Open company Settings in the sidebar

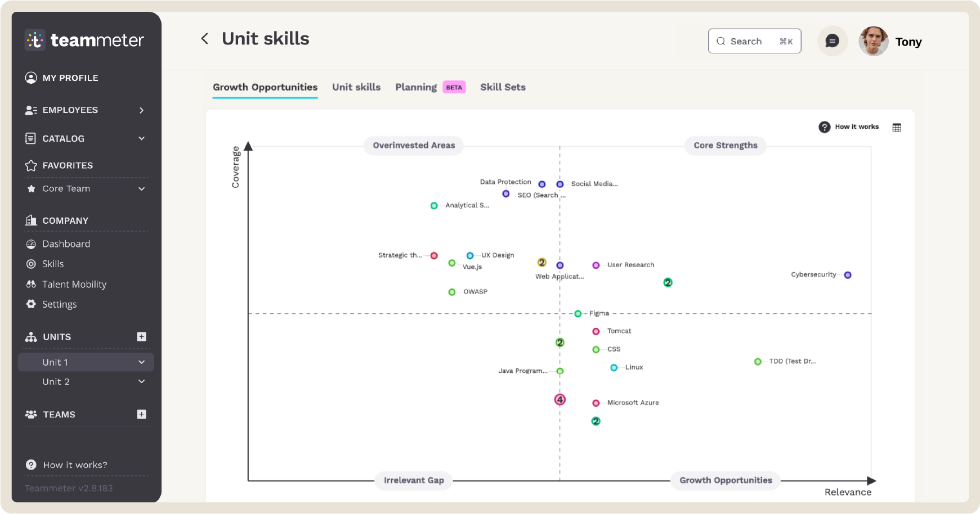pos(59,304)
